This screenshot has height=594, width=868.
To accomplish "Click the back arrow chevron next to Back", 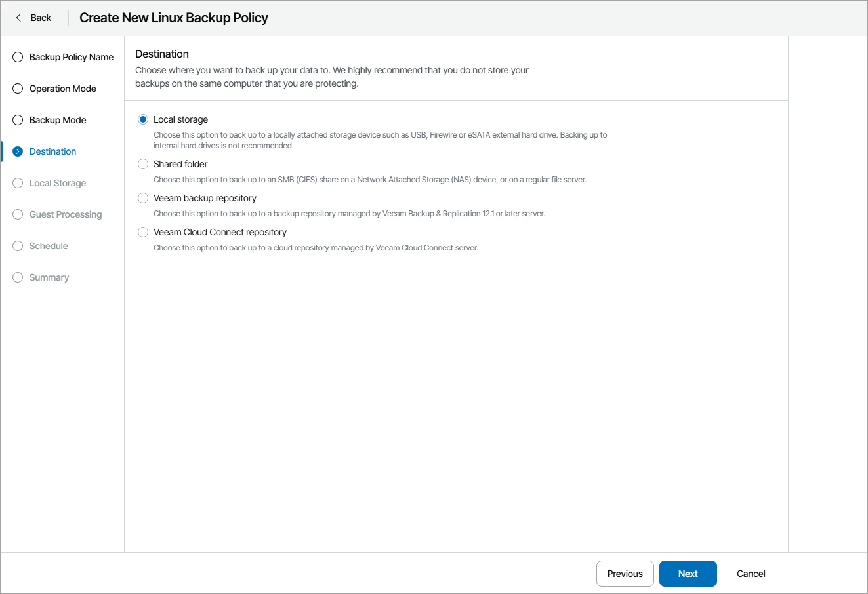I will point(18,18).
